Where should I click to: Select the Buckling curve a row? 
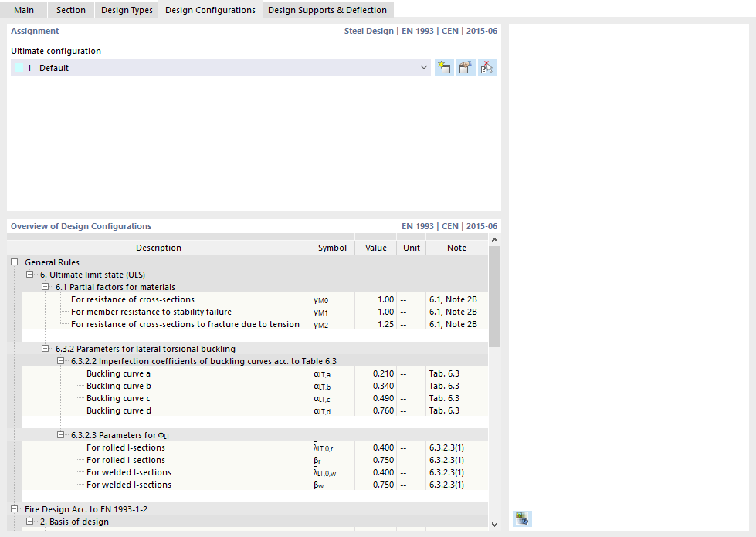tap(116, 373)
